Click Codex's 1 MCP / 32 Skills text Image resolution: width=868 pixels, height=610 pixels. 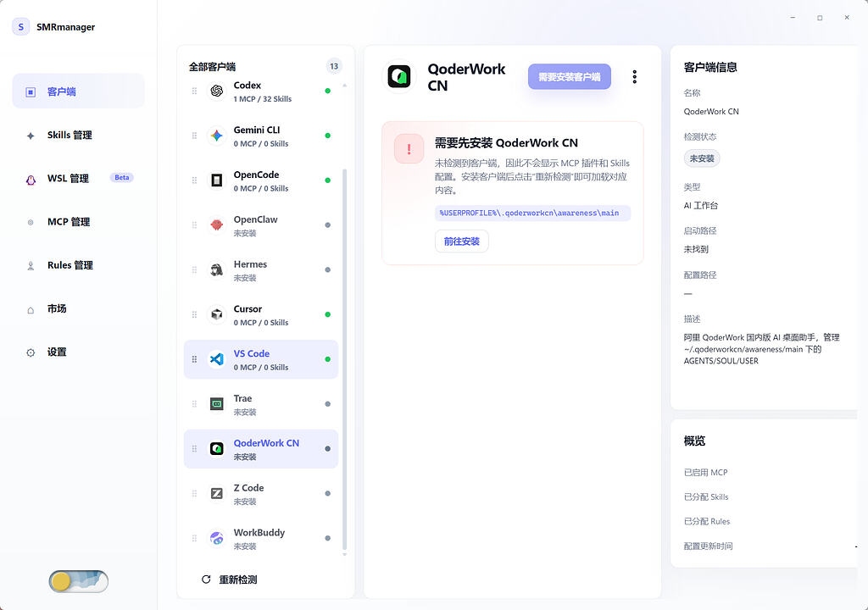pos(263,99)
